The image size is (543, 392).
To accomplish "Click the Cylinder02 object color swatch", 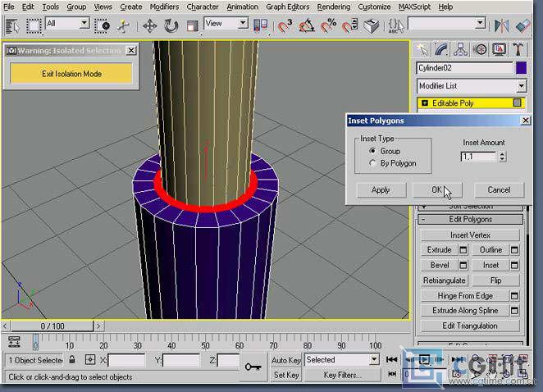I will (521, 68).
